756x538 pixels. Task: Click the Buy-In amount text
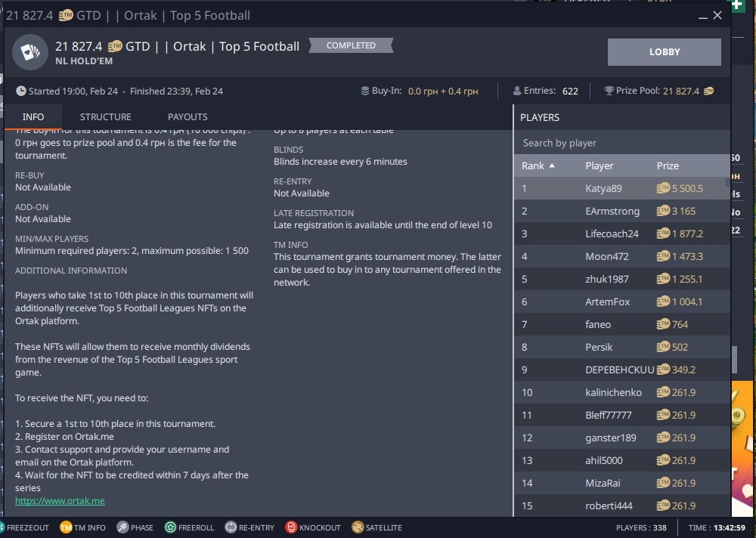tap(443, 91)
